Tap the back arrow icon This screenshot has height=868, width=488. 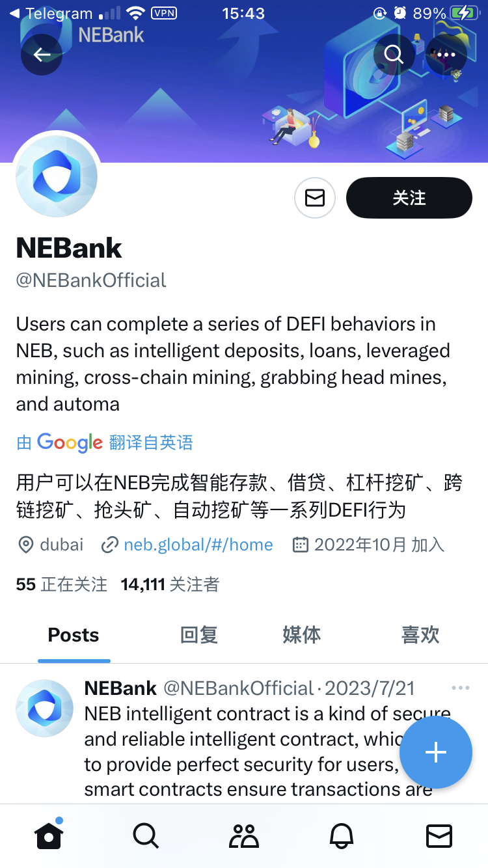pos(42,55)
